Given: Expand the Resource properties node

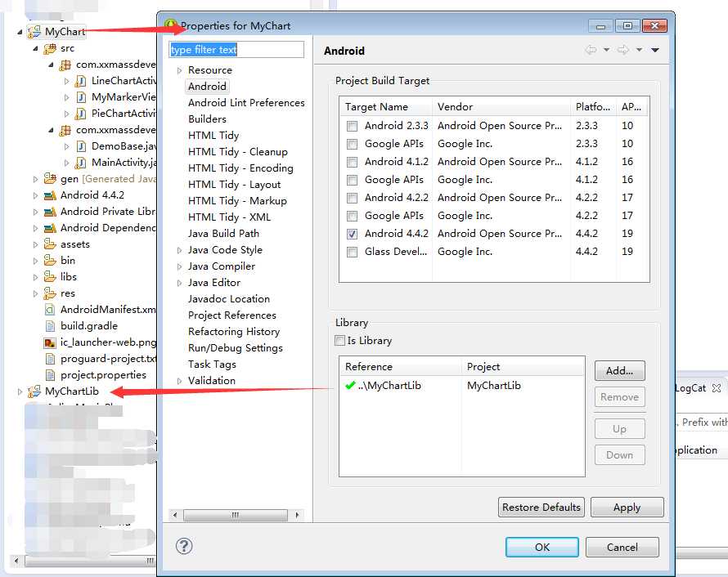Looking at the screenshot, I should click(x=180, y=70).
